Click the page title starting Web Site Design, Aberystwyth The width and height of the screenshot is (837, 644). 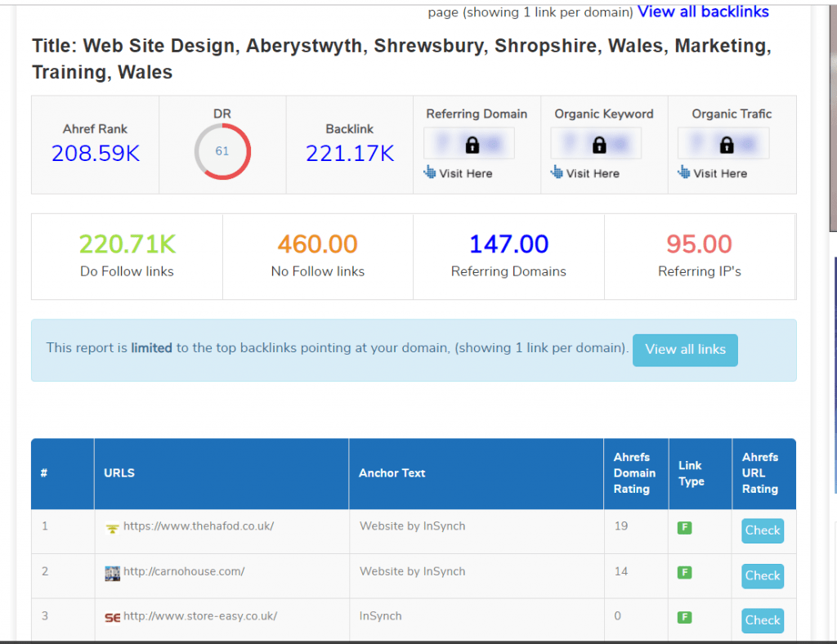tap(402, 59)
